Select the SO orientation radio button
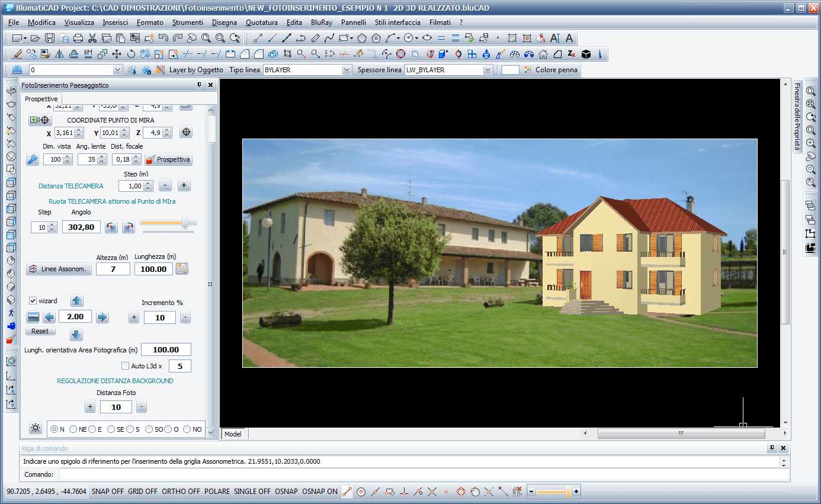 click(149, 429)
